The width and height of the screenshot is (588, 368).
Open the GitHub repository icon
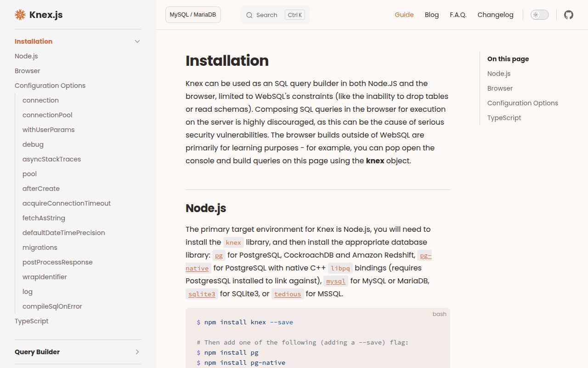coord(569,15)
